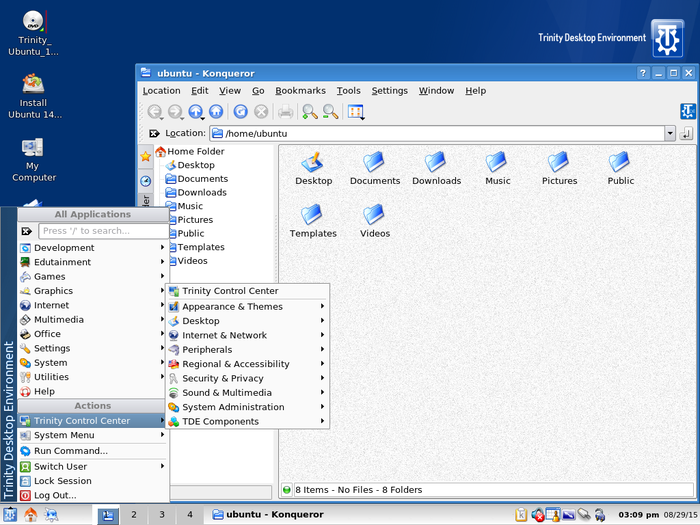The height and width of the screenshot is (525, 700).
Task: Select the Downloads folder in the sidebar tree
Action: click(x=202, y=193)
